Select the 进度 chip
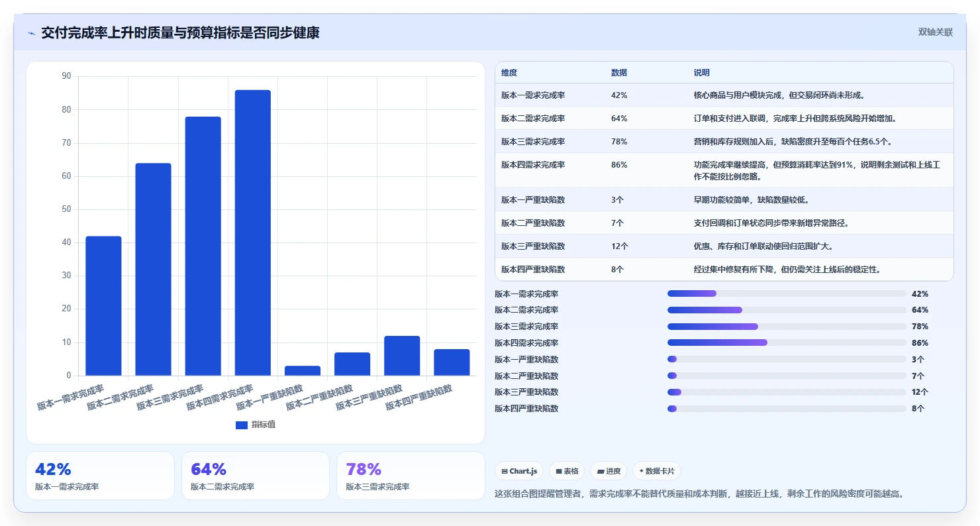980x526 pixels. point(609,471)
